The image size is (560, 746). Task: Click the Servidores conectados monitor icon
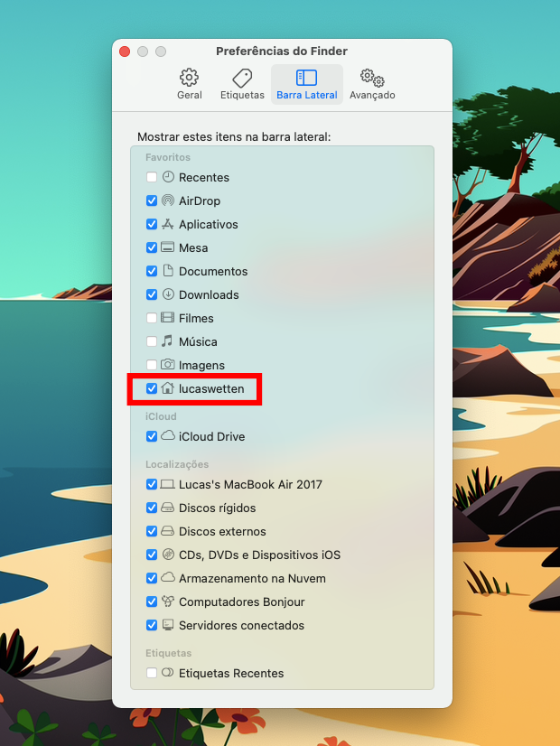pyautogui.click(x=167, y=625)
